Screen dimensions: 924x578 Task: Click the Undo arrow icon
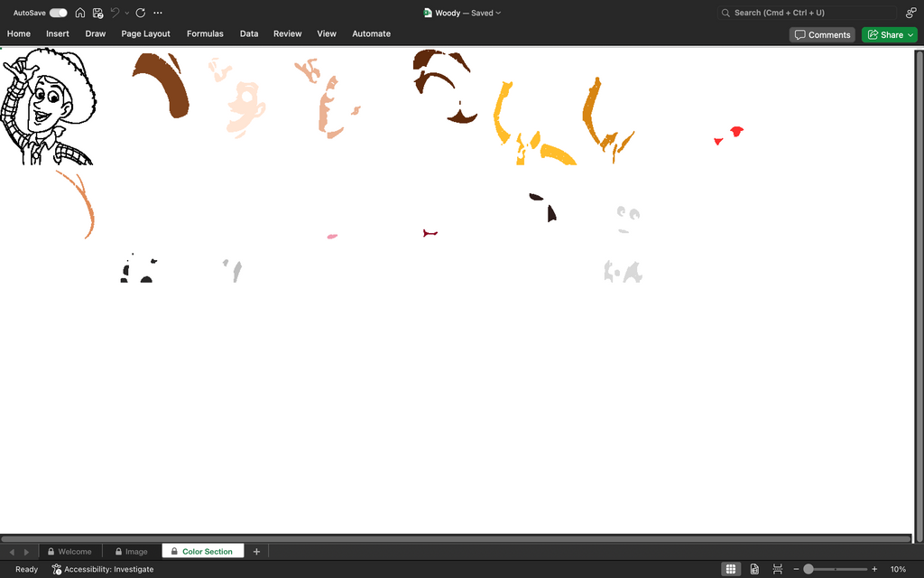(115, 13)
